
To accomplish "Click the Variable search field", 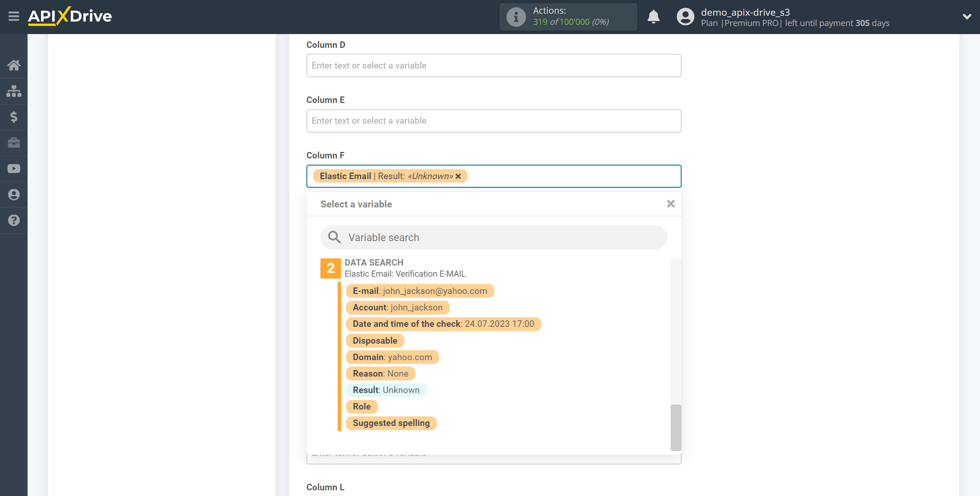I will 494,237.
